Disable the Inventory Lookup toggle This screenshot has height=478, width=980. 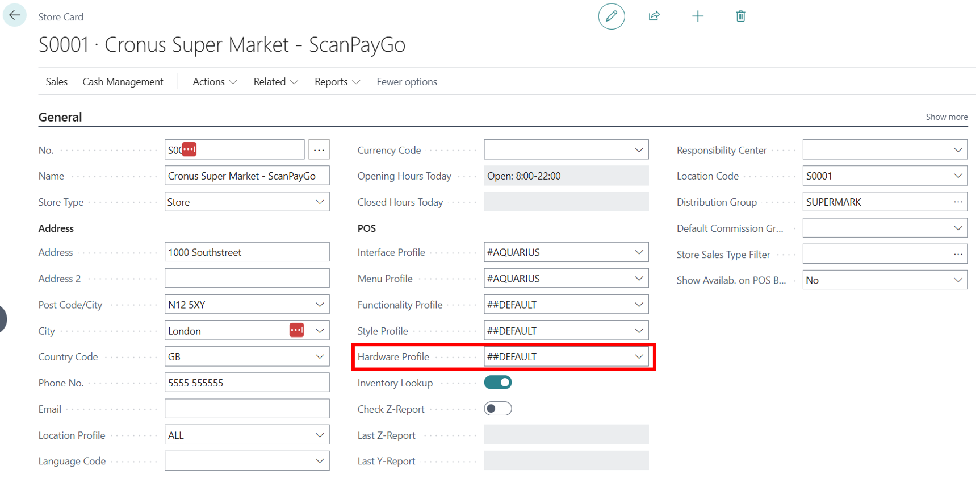click(498, 383)
